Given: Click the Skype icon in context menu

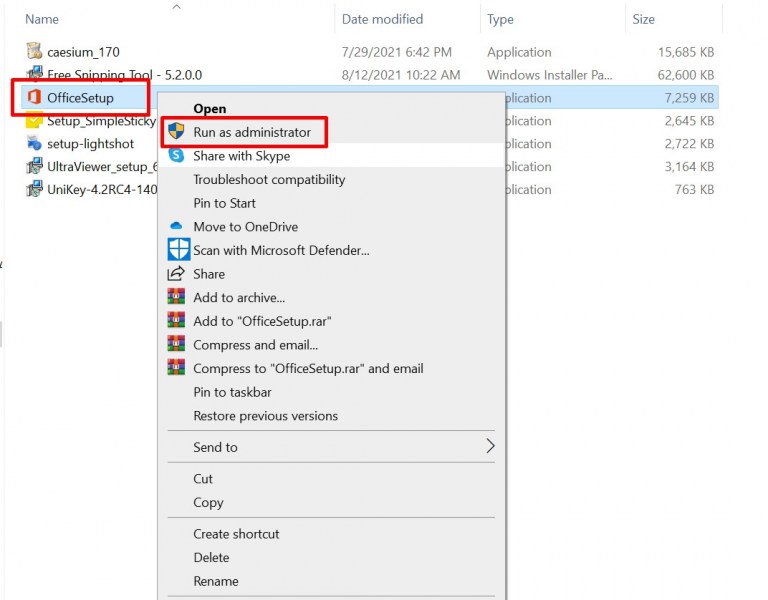Looking at the screenshot, I should [177, 156].
